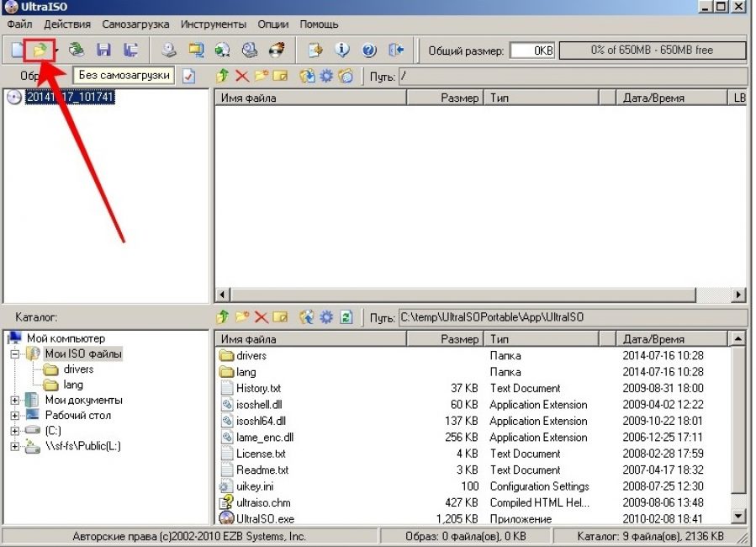The width and height of the screenshot is (756, 547).
Task: Select the drivers folder in the catalog tree
Action: pos(78,369)
